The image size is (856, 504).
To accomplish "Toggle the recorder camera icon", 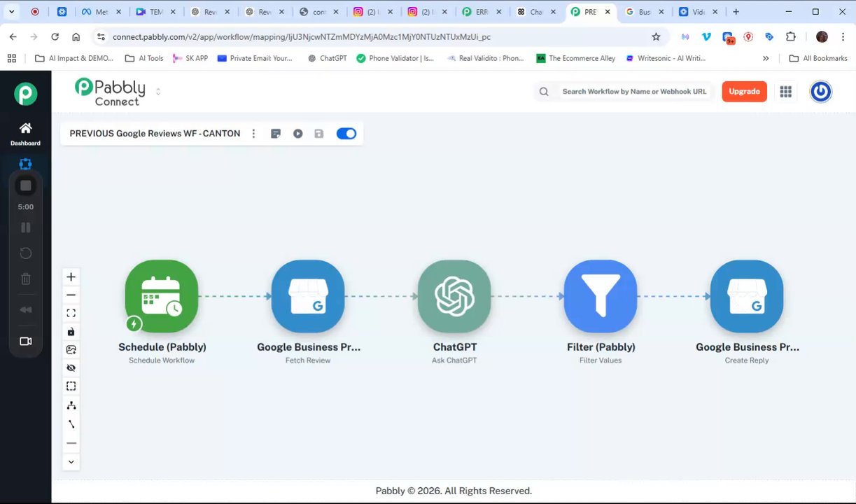I will click(x=26, y=342).
